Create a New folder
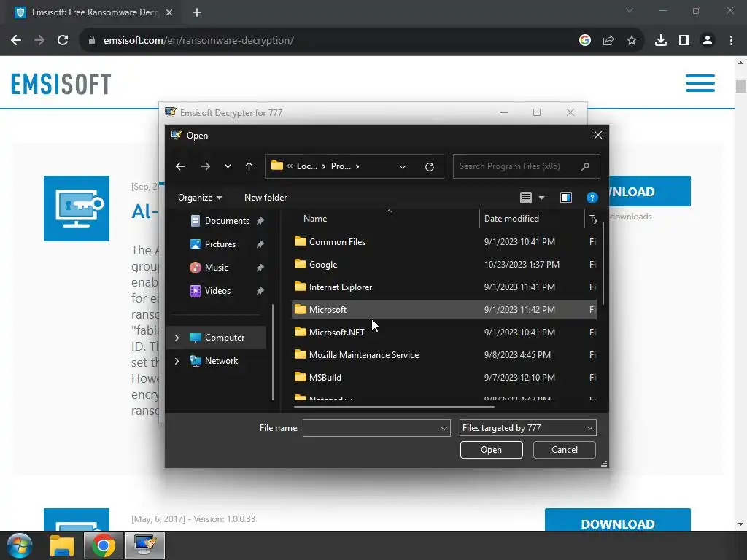The height and width of the screenshot is (560, 747). [x=266, y=198]
